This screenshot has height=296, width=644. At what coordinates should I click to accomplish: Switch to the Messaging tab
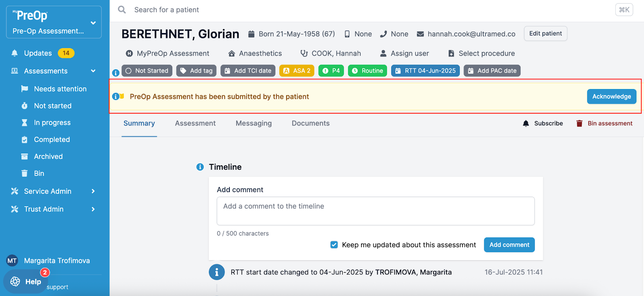click(254, 124)
